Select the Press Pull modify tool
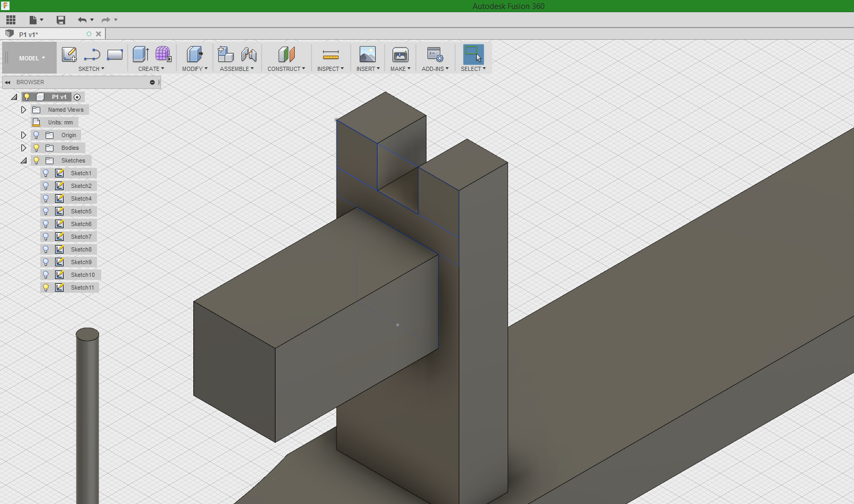Screen dimensions: 854x504 [194, 55]
